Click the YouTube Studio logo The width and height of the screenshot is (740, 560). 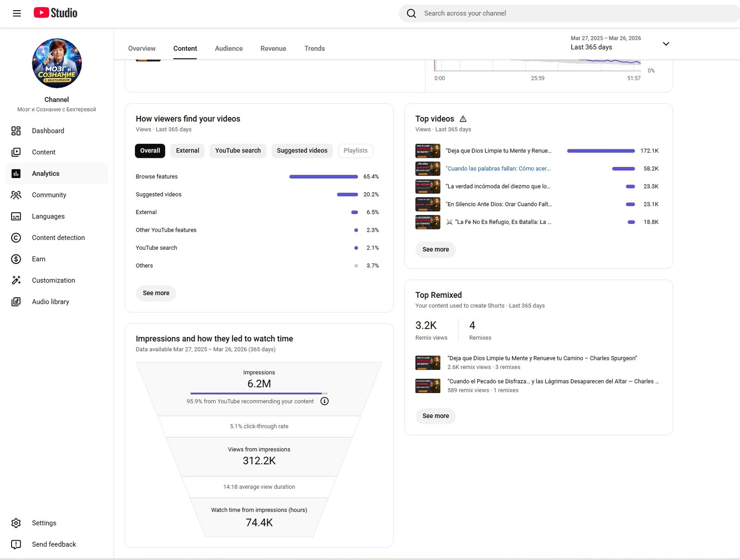coord(55,13)
